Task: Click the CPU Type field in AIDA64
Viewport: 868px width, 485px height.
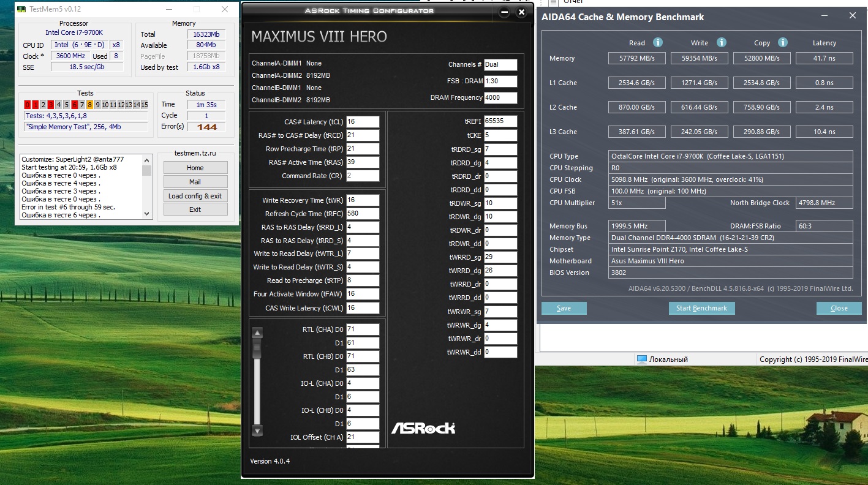Action: 731,156
